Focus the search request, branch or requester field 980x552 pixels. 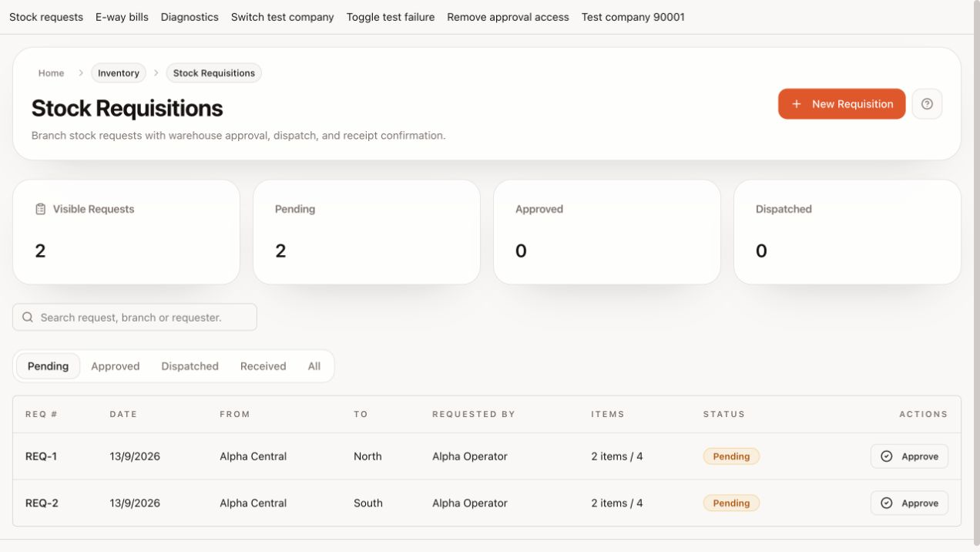tap(135, 317)
